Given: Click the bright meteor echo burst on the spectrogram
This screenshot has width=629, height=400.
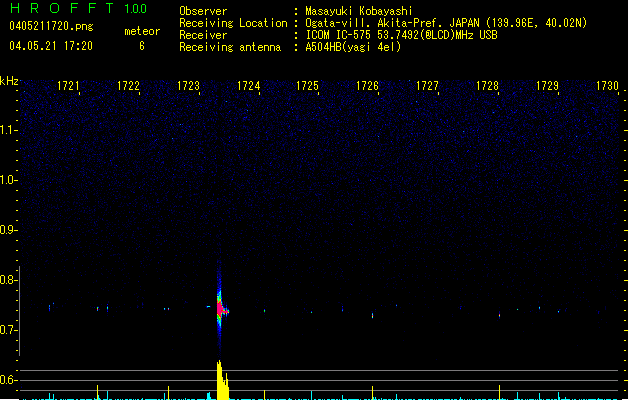Looking at the screenshot, I should 221,309.
